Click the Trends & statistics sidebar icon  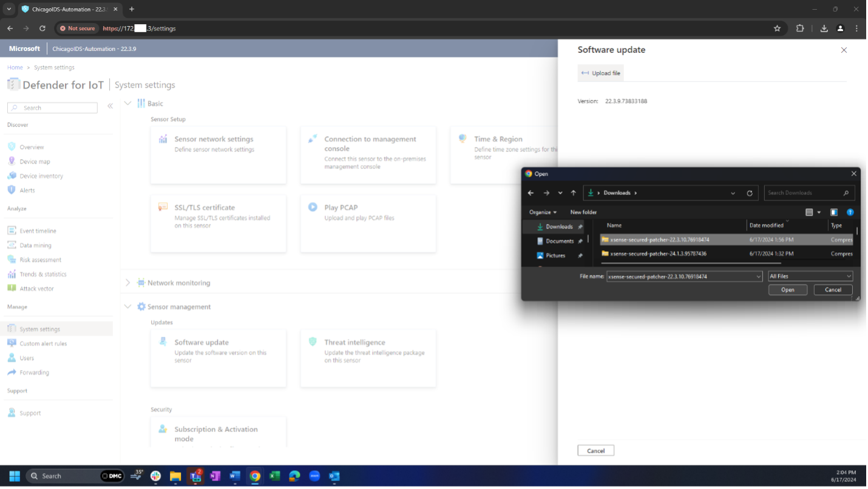click(x=12, y=274)
